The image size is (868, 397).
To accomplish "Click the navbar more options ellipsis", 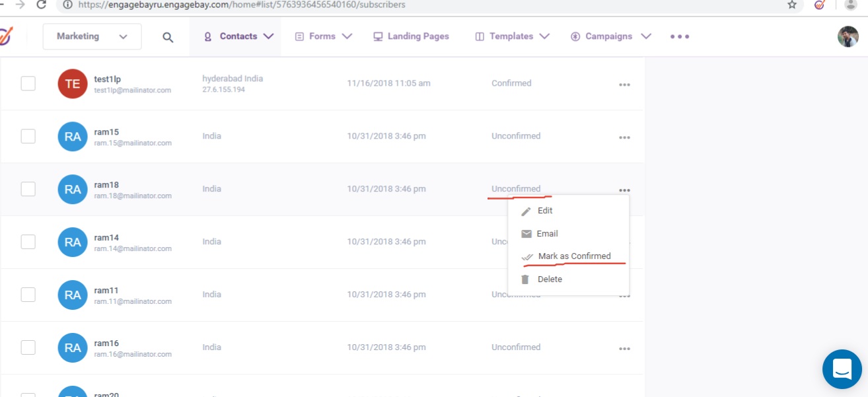I will tap(679, 37).
